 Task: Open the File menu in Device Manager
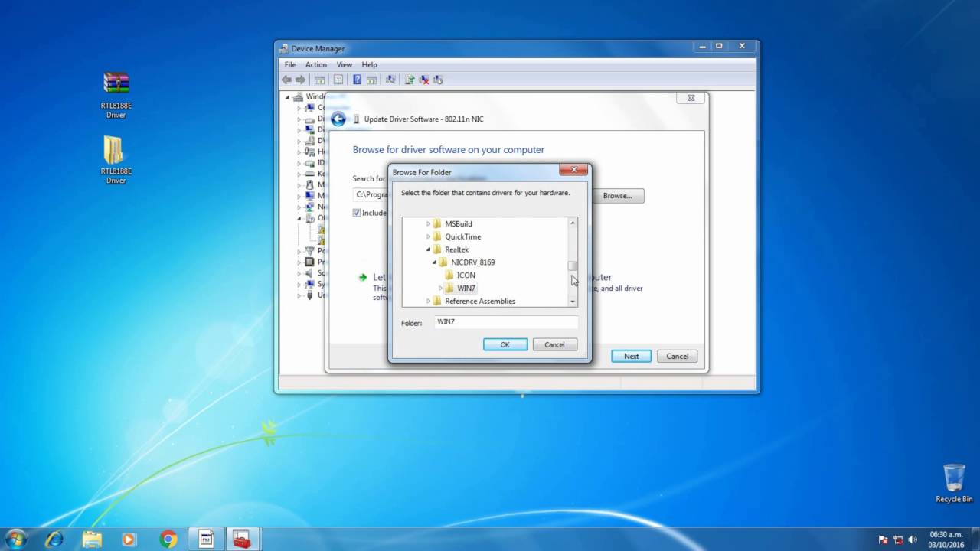pyautogui.click(x=290, y=64)
